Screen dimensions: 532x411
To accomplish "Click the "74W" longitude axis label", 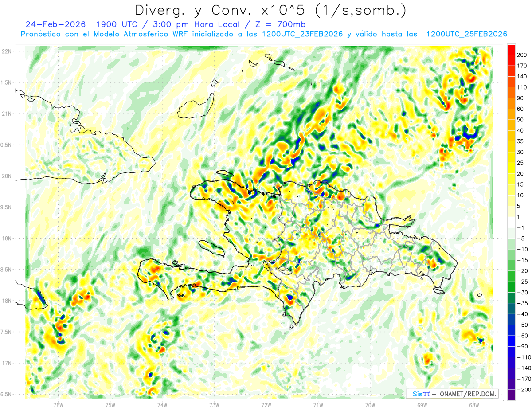I will [x=162, y=405].
